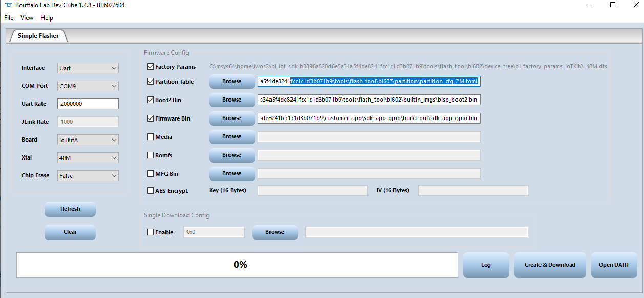Click the JLink Rate field showing 1000
This screenshot has width=644, height=298.
88,122
